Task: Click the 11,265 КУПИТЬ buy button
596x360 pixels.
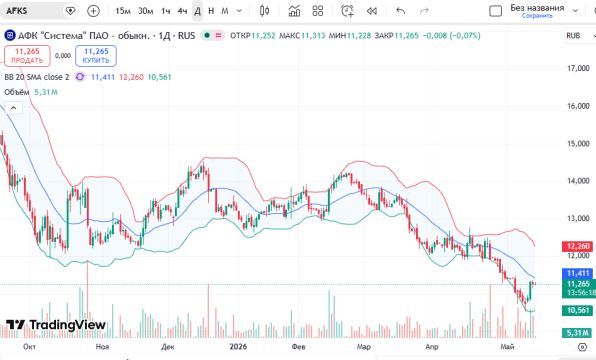Action: pos(96,56)
